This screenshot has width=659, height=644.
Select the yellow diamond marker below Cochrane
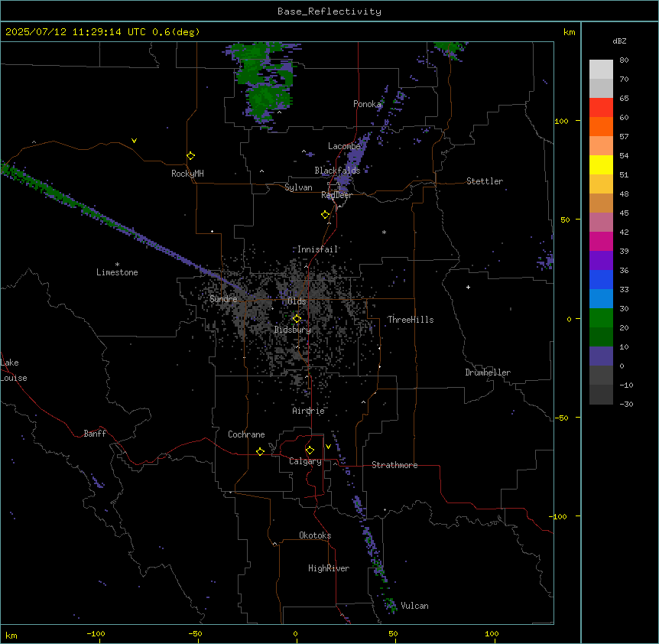(x=260, y=451)
